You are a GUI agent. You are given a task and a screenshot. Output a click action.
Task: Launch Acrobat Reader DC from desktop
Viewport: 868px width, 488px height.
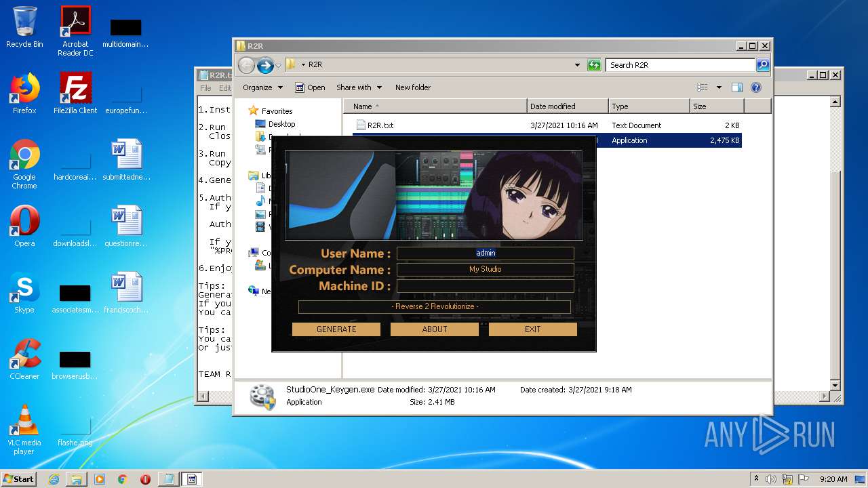[75, 31]
